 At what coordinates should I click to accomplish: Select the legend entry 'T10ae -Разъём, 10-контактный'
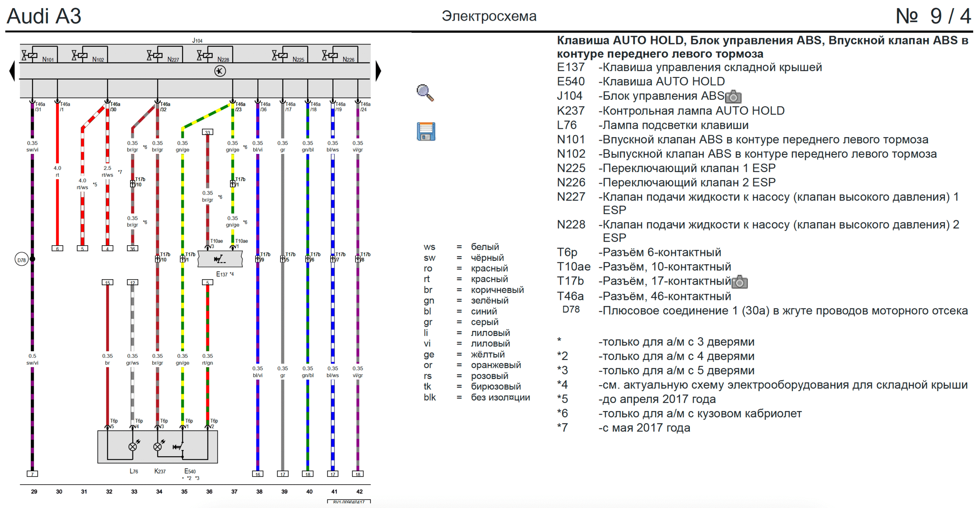pyautogui.click(x=644, y=267)
